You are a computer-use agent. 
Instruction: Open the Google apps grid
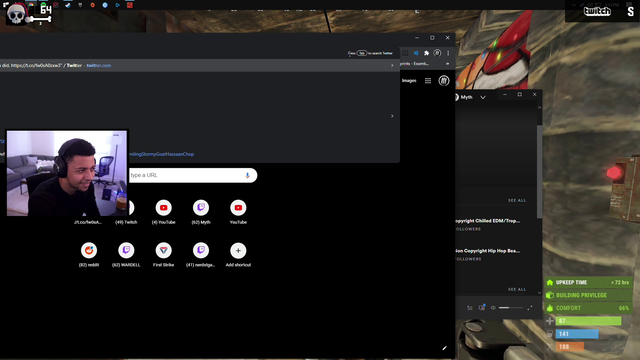[428, 81]
